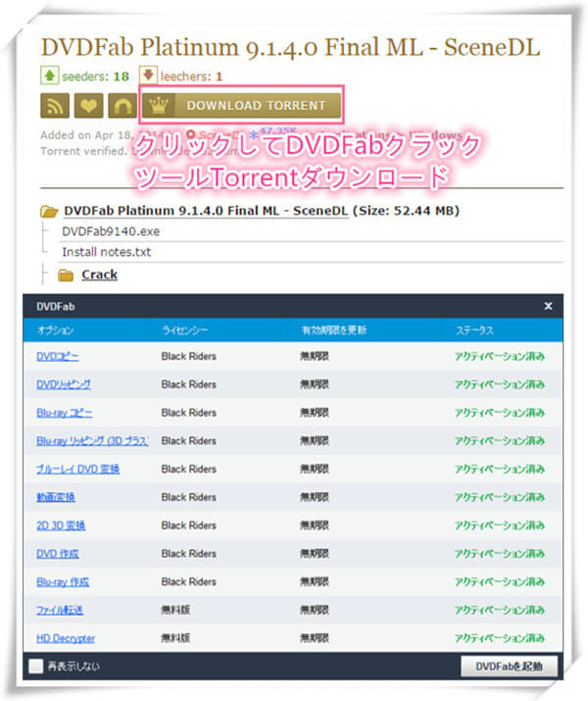The image size is (588, 701).
Task: Click 無料版 in the HD Decrypter row
Action: tap(175, 638)
